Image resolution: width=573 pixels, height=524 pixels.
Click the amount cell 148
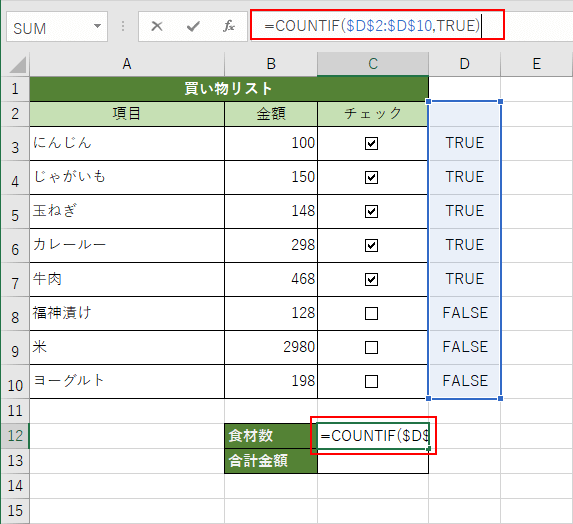coord(271,211)
